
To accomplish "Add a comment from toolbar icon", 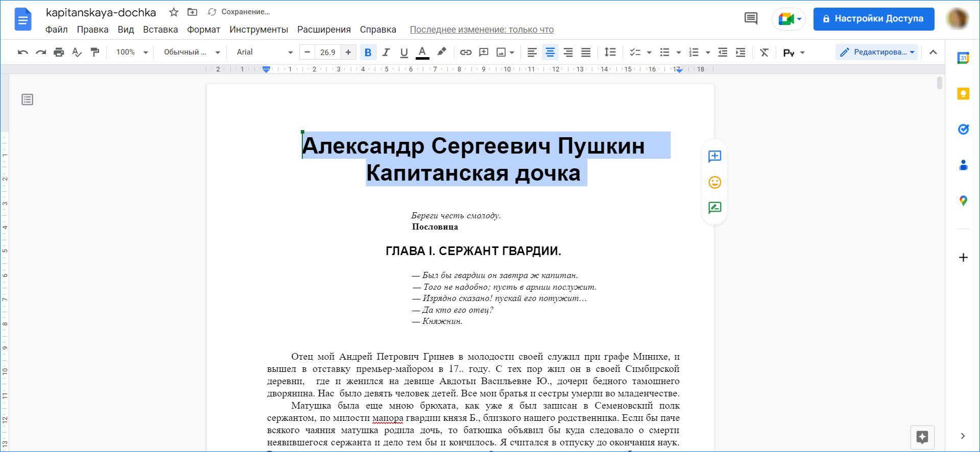I will click(x=484, y=52).
